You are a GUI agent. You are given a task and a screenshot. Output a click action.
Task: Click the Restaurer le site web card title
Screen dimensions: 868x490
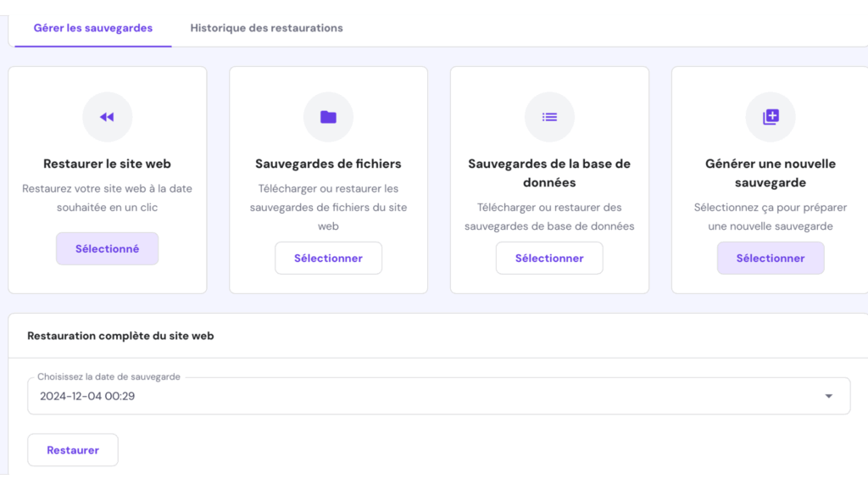(107, 164)
